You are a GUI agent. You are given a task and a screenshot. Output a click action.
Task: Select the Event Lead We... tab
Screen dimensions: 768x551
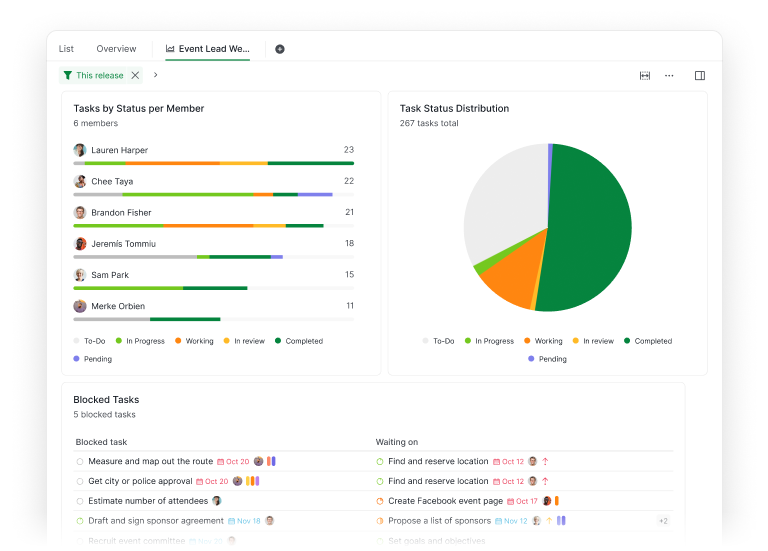click(208, 48)
